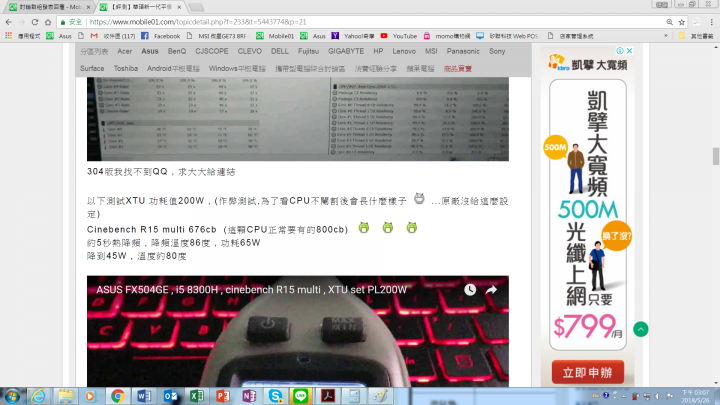Select GIGABYTE in forum brand navigation
Viewport: 720px width, 405px height.
[x=346, y=51]
